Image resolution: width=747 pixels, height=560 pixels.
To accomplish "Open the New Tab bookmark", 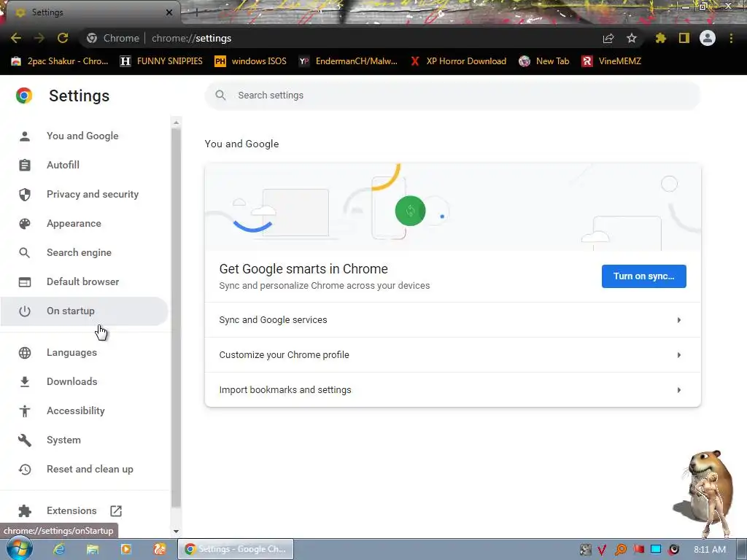I will pyautogui.click(x=544, y=61).
